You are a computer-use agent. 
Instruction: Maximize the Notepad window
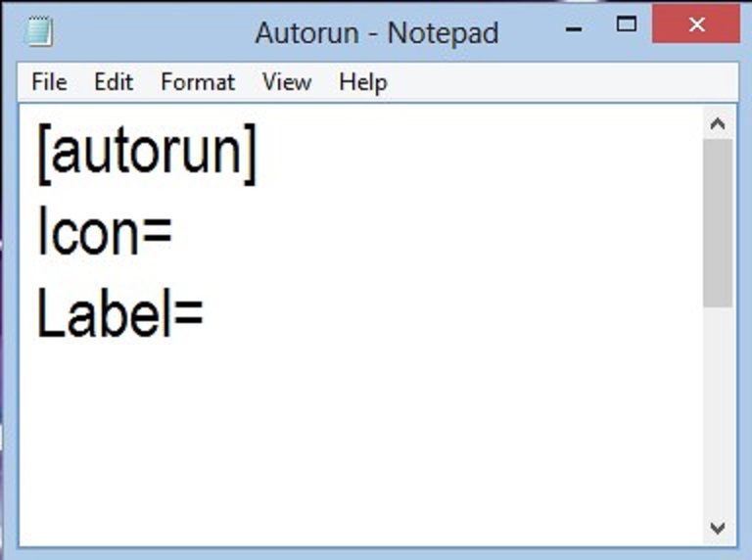tap(627, 23)
